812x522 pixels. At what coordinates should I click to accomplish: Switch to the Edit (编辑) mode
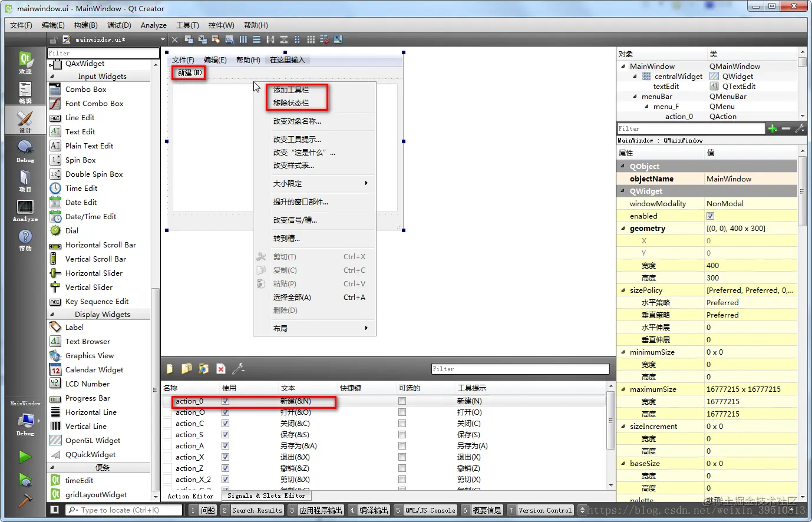point(25,92)
